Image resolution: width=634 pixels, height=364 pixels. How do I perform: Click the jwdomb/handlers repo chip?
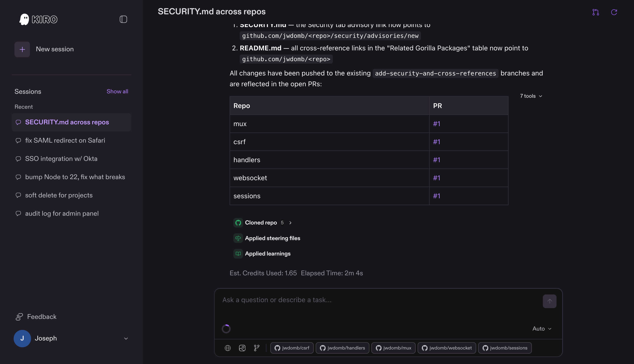(342, 348)
